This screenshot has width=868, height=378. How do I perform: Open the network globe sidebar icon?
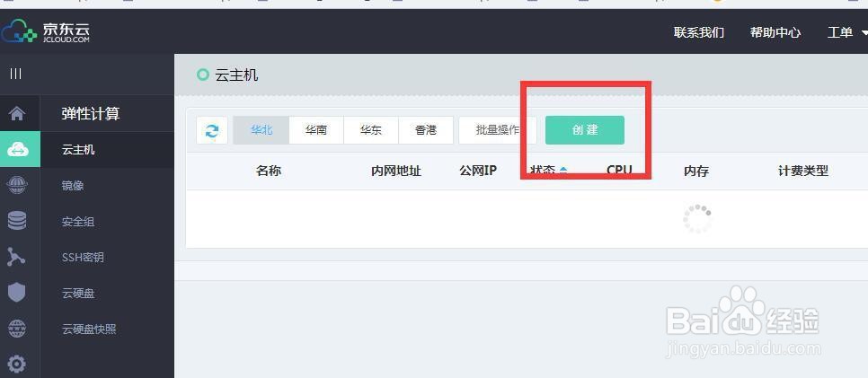click(x=17, y=185)
